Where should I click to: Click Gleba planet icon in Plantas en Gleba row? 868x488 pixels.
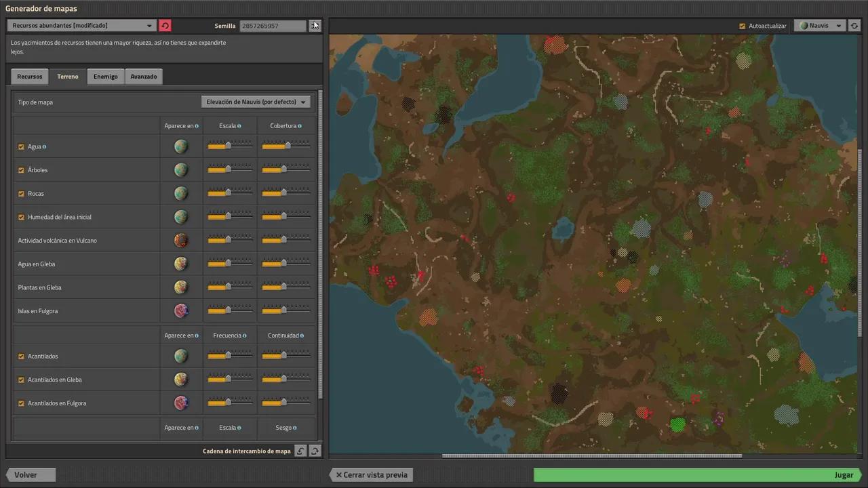pyautogui.click(x=180, y=287)
